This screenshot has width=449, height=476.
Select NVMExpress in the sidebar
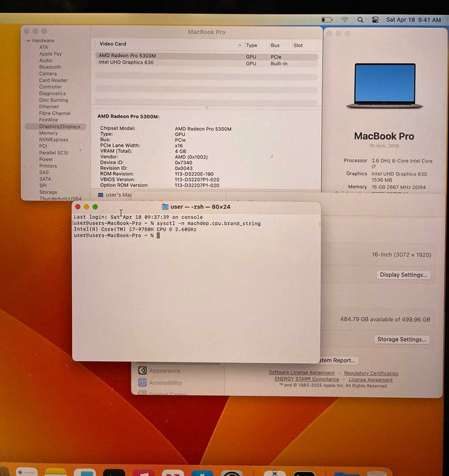[54, 139]
